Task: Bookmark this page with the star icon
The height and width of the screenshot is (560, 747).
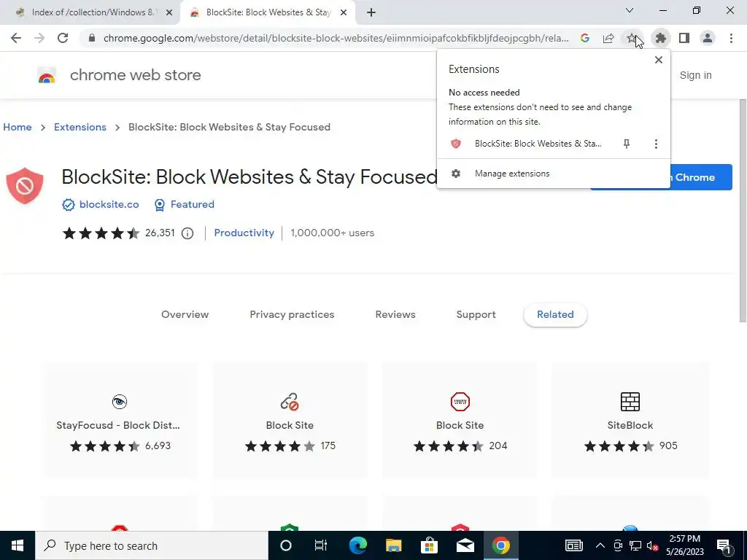Action: 631,38
